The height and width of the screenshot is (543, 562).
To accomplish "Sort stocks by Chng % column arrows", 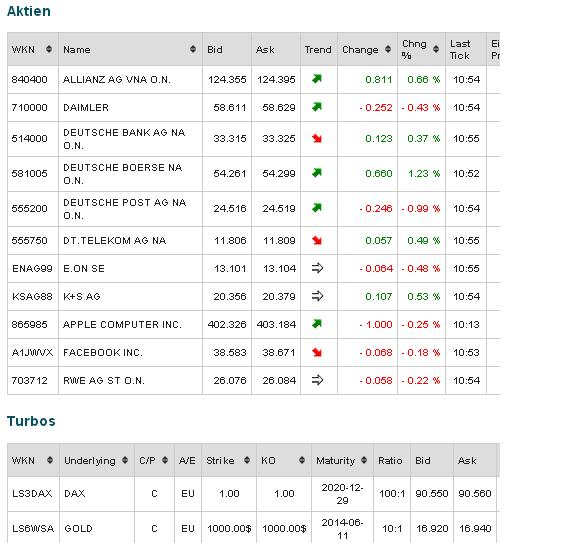I will coord(436,49).
